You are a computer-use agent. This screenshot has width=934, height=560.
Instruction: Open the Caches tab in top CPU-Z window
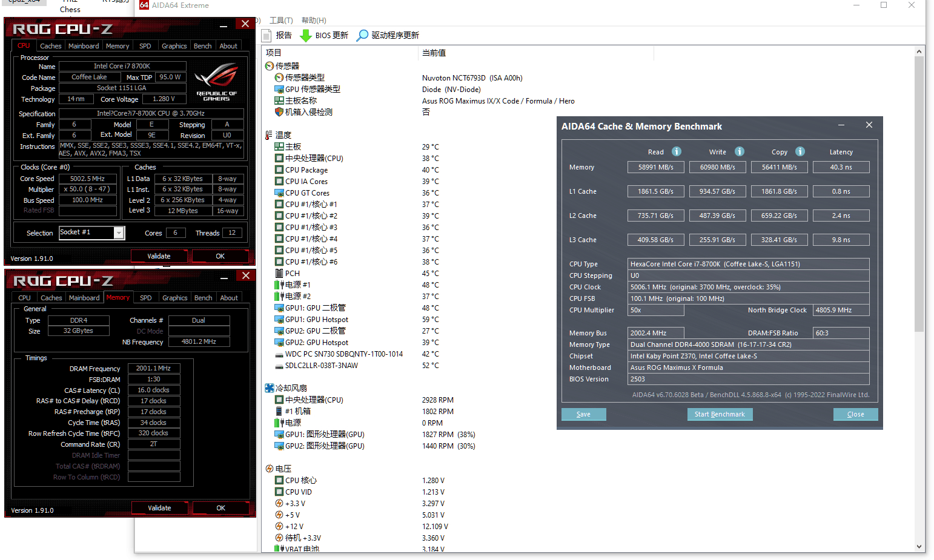tap(51, 46)
